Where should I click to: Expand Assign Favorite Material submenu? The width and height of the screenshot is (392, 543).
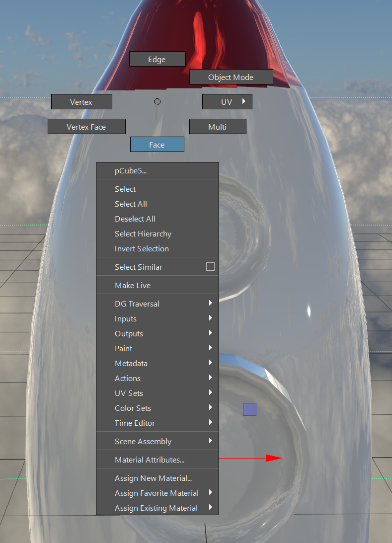click(157, 493)
